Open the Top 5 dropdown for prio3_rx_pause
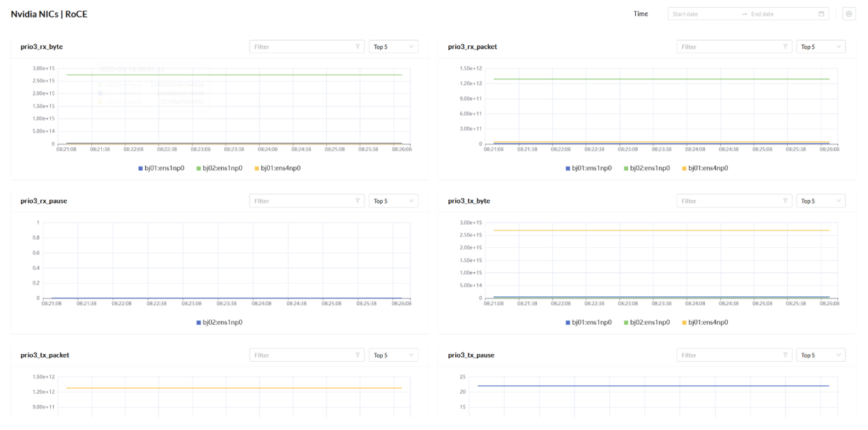 393,201
